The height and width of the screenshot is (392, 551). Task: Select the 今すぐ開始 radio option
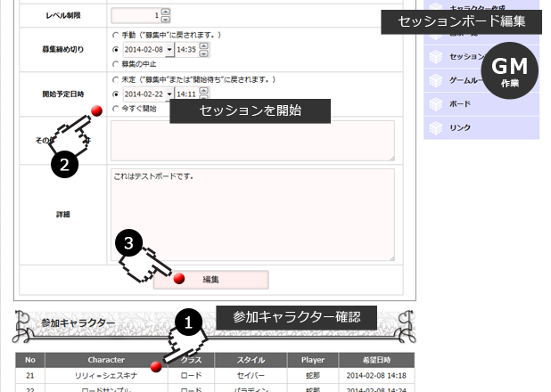[115, 109]
